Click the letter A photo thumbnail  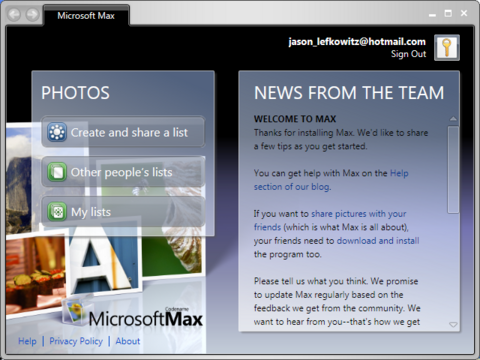click(x=103, y=260)
